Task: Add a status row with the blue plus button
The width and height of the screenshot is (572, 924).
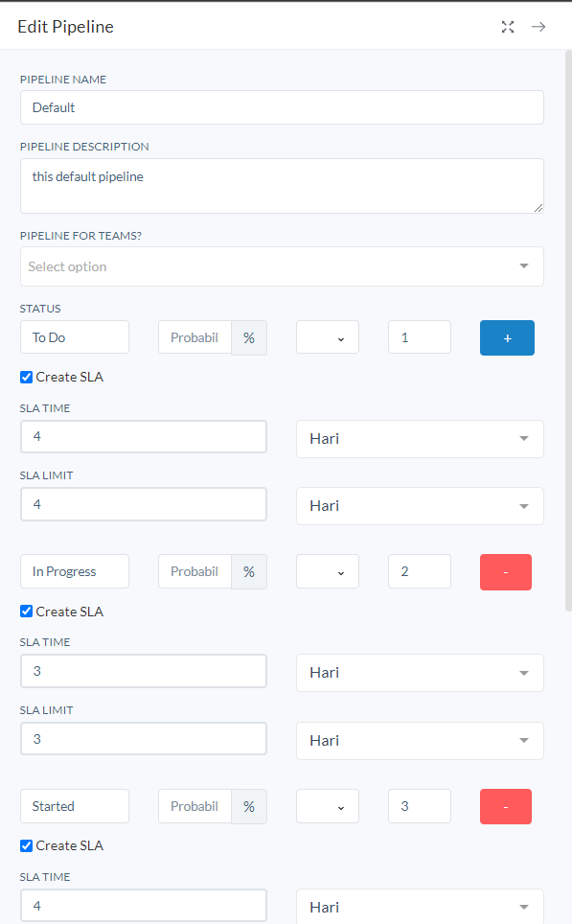Action: click(x=507, y=337)
